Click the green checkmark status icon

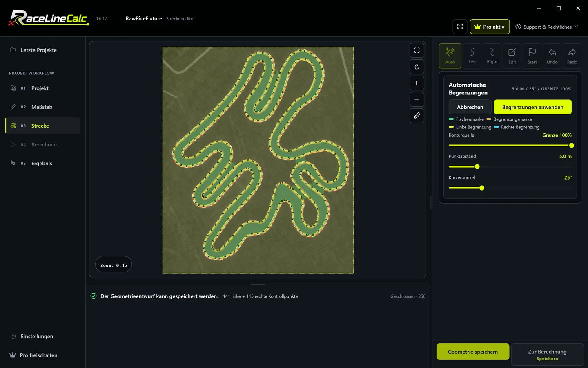tap(94, 296)
